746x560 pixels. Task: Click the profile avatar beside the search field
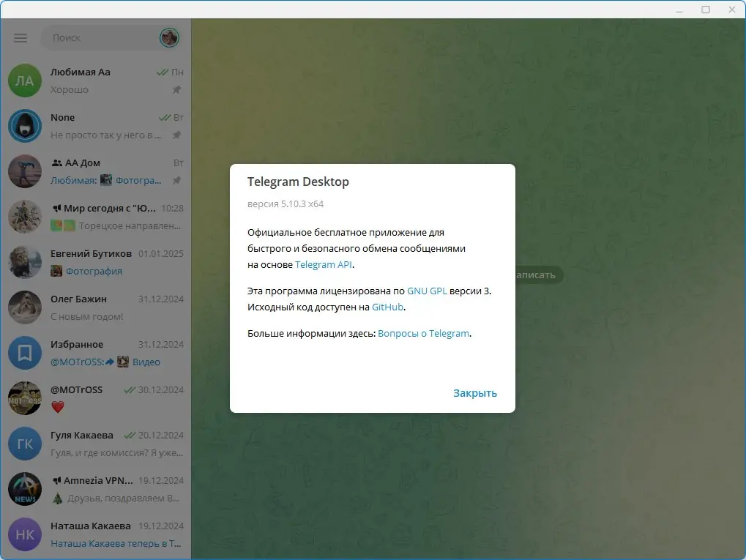pos(169,37)
